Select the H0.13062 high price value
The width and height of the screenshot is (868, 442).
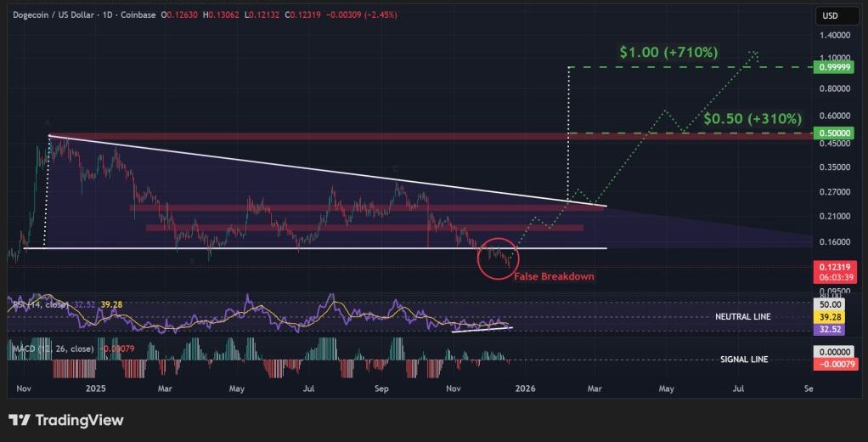point(221,15)
